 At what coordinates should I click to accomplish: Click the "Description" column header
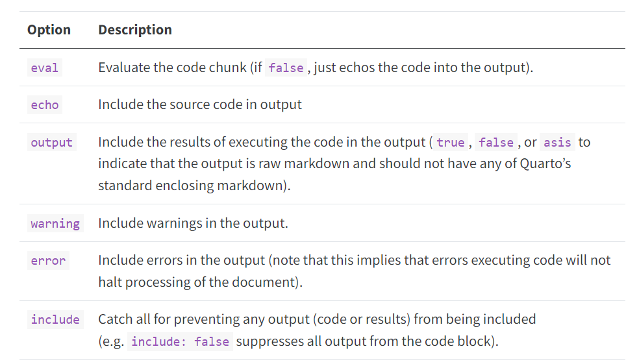pyautogui.click(x=135, y=30)
